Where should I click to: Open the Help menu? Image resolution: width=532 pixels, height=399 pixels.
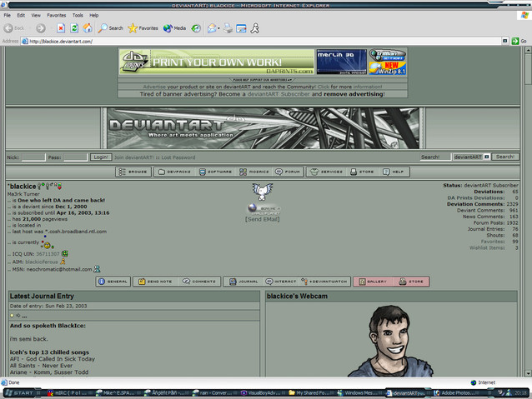94,15
